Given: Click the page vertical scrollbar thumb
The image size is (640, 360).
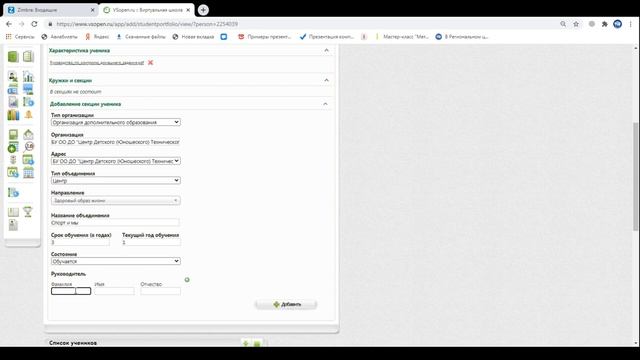Looking at the screenshot, I should 636,176.
